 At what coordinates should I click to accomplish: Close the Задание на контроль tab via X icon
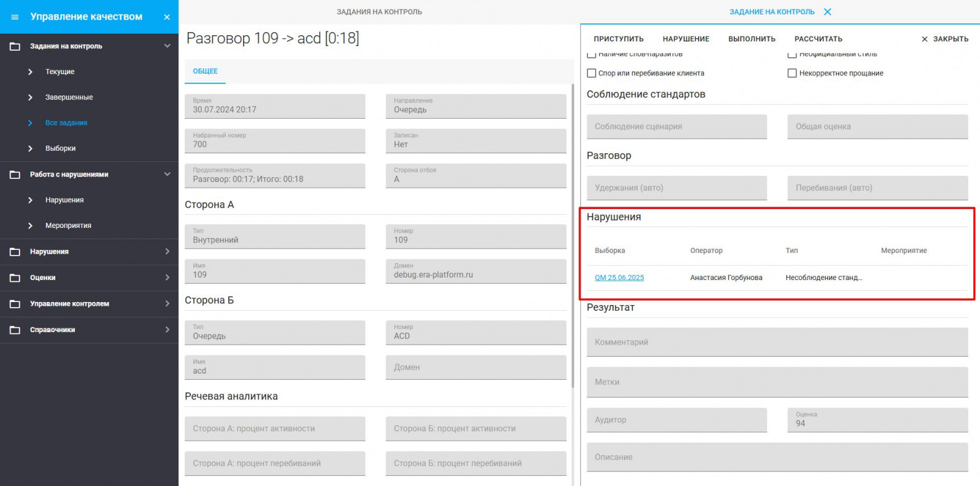[x=827, y=12]
